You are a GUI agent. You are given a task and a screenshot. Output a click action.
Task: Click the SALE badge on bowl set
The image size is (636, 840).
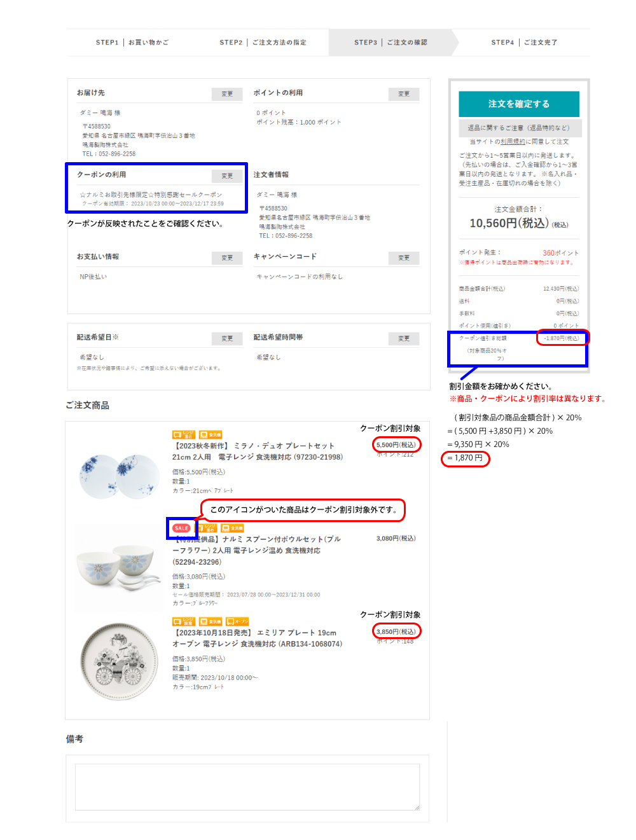point(181,528)
